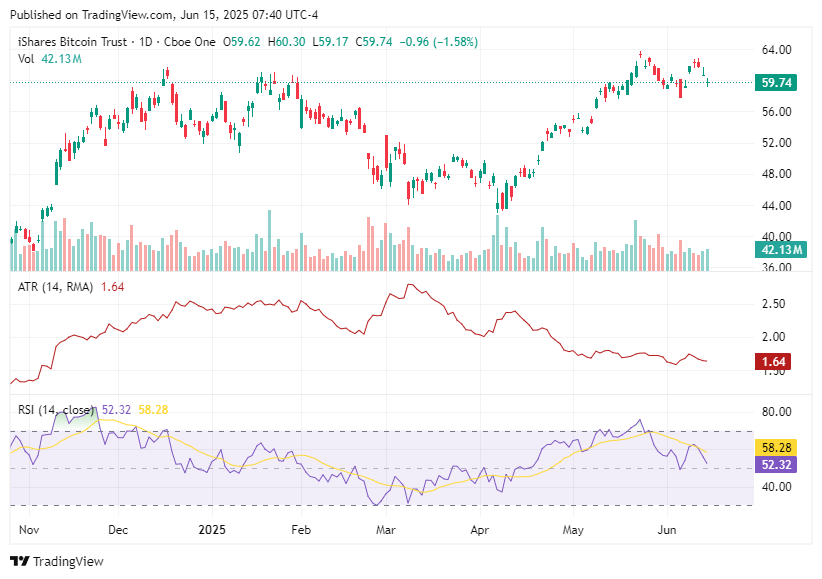Select the ATR (14, RMA) indicator label
The width and height of the screenshot is (822, 579).
click(55, 287)
